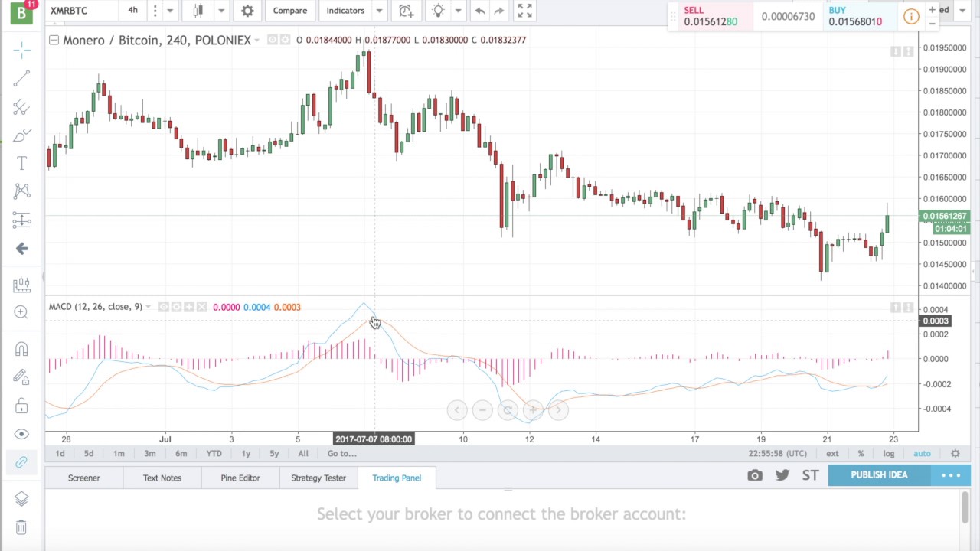Activate the Zoom In tool
This screenshot has height=551, width=980.
[x=21, y=312]
